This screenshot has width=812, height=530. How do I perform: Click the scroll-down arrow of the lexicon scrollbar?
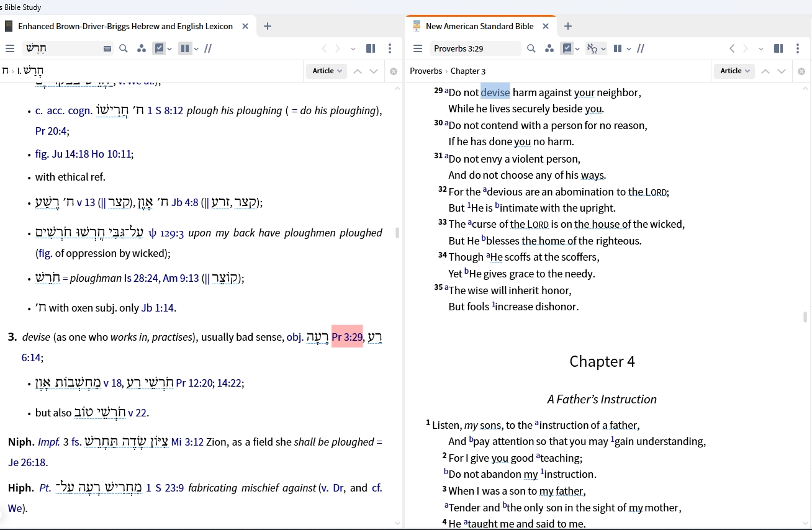398,523
